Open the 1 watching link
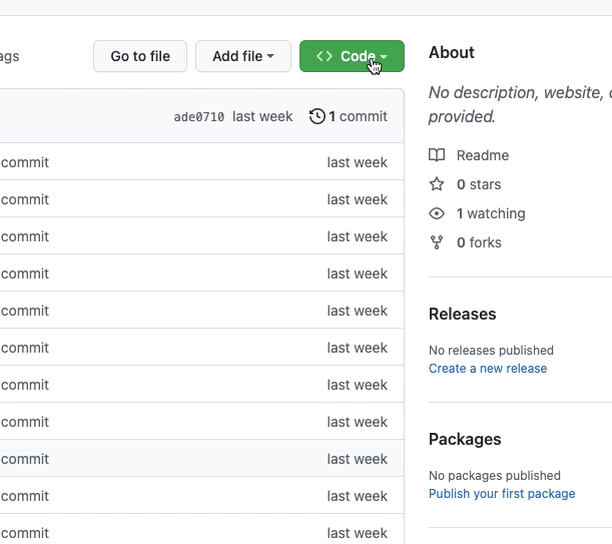612x544 pixels. (x=490, y=213)
